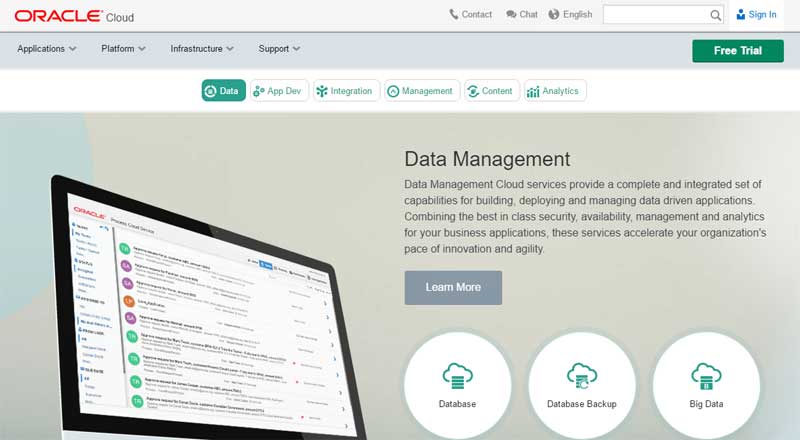This screenshot has height=440, width=800.
Task: Click the Data Management heading
Action: point(487,159)
